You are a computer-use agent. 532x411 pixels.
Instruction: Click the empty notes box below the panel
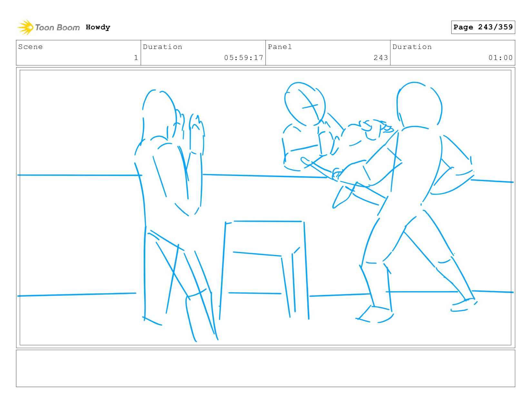[x=265, y=368]
